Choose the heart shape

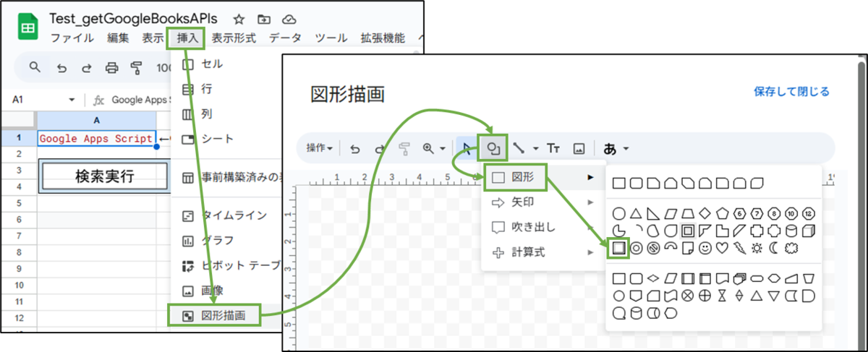(x=722, y=248)
